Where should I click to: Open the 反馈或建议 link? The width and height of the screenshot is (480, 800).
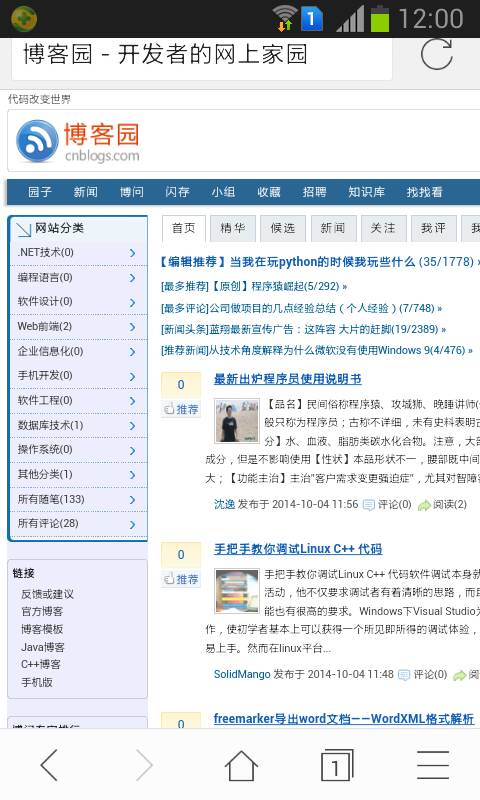click(47, 594)
